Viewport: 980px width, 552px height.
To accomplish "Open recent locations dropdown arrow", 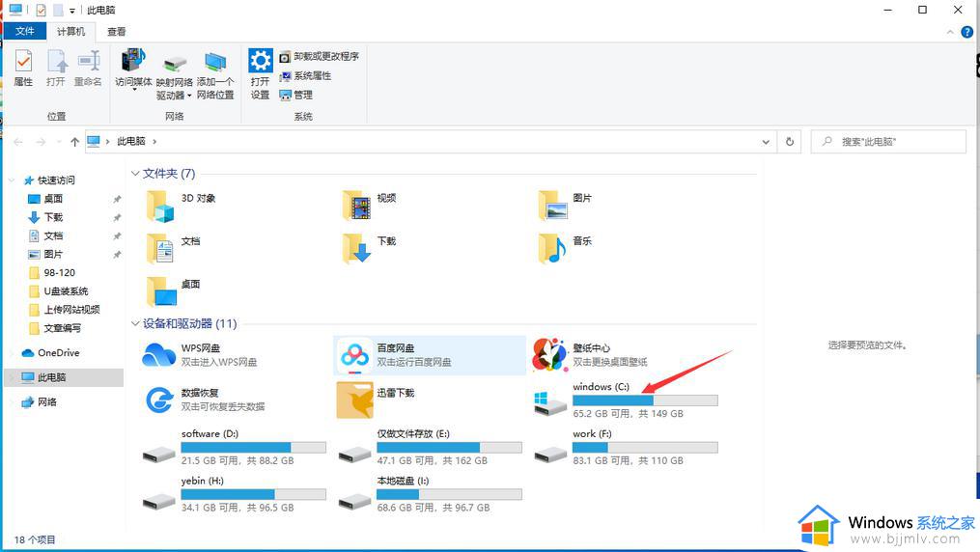I will [59, 142].
